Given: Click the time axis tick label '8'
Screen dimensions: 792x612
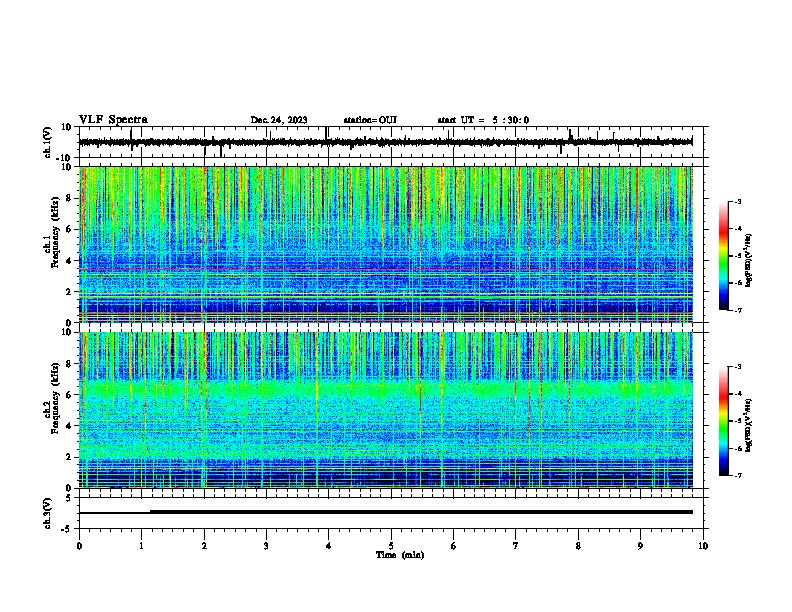Looking at the screenshot, I should (x=578, y=546).
